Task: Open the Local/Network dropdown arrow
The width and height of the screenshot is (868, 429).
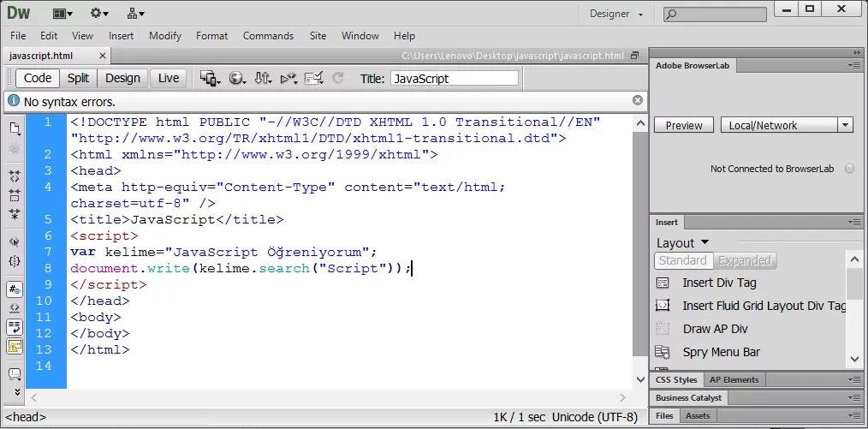Action: click(845, 125)
